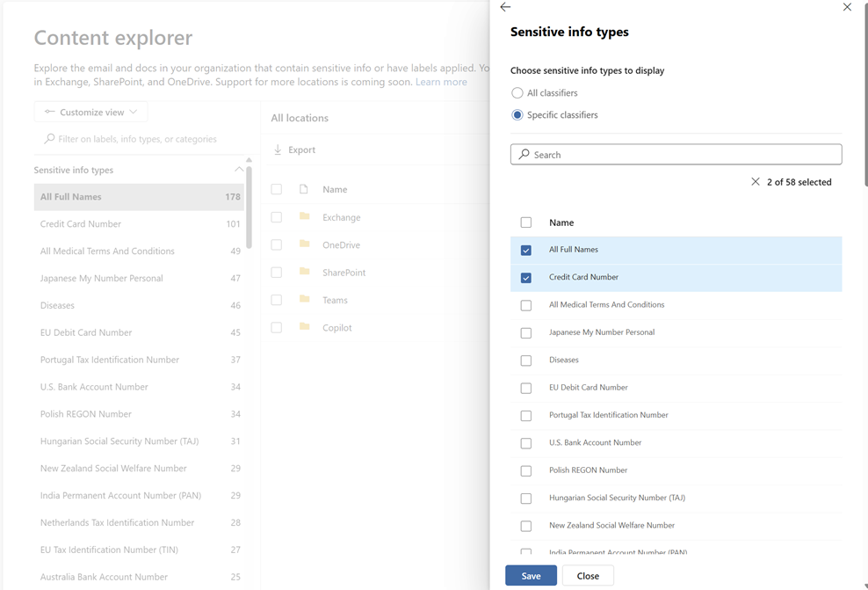Click the Teams folder icon
Screen dimensions: 868x590
click(305, 300)
